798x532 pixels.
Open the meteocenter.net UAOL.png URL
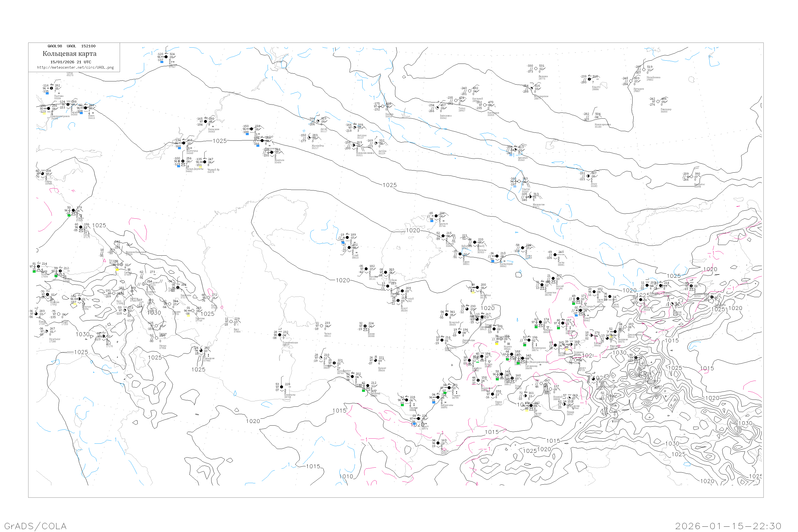click(75, 68)
